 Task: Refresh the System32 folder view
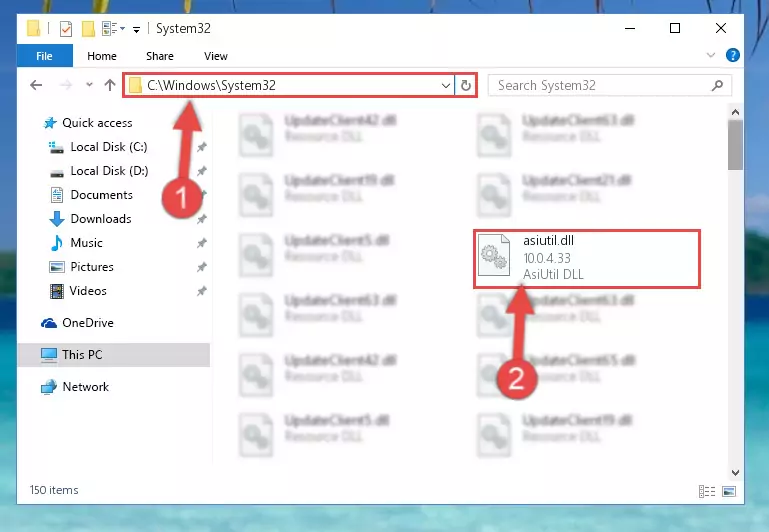[465, 86]
